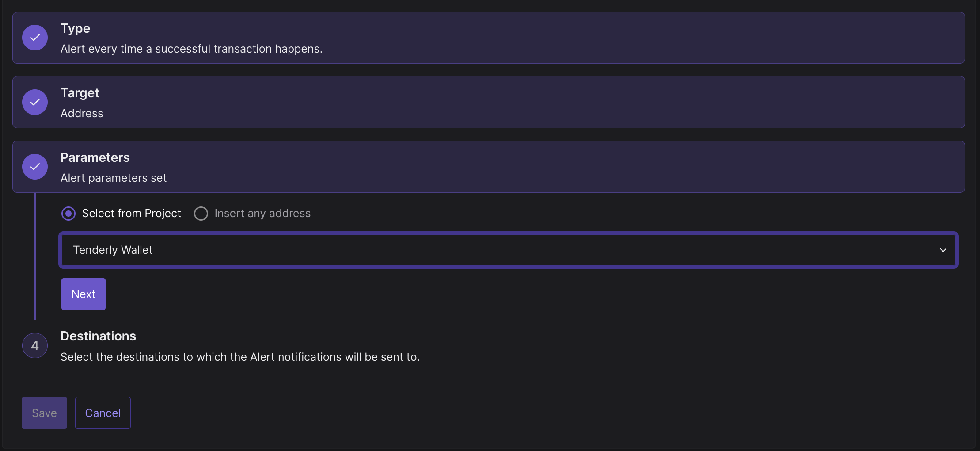Viewport: 980px width, 451px height.
Task: Choose the 'Insert any address' radio option
Action: [201, 214]
